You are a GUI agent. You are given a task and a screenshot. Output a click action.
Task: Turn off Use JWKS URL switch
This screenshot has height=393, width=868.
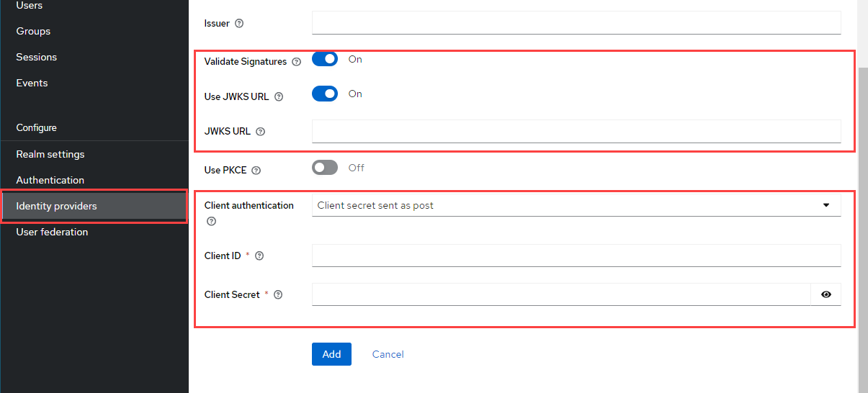tap(325, 94)
